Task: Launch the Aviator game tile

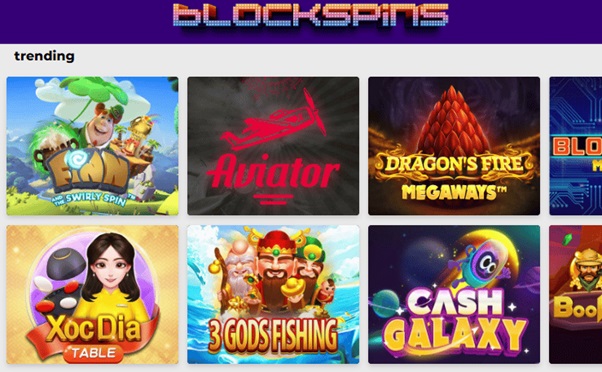Action: click(273, 146)
